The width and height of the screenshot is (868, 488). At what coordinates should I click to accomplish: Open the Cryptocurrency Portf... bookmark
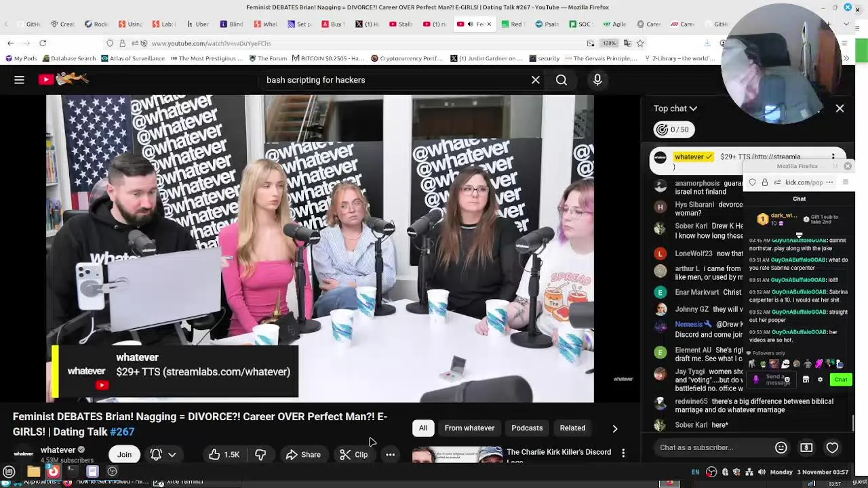coord(407,58)
